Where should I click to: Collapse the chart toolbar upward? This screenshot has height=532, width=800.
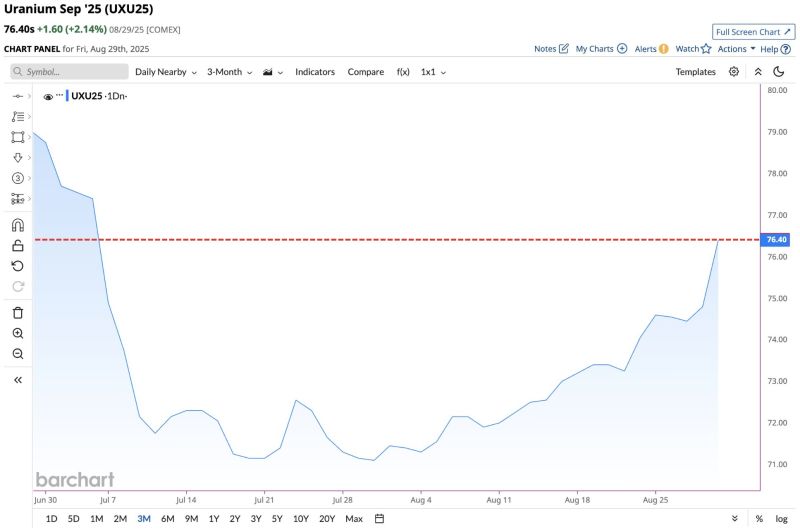click(x=758, y=72)
